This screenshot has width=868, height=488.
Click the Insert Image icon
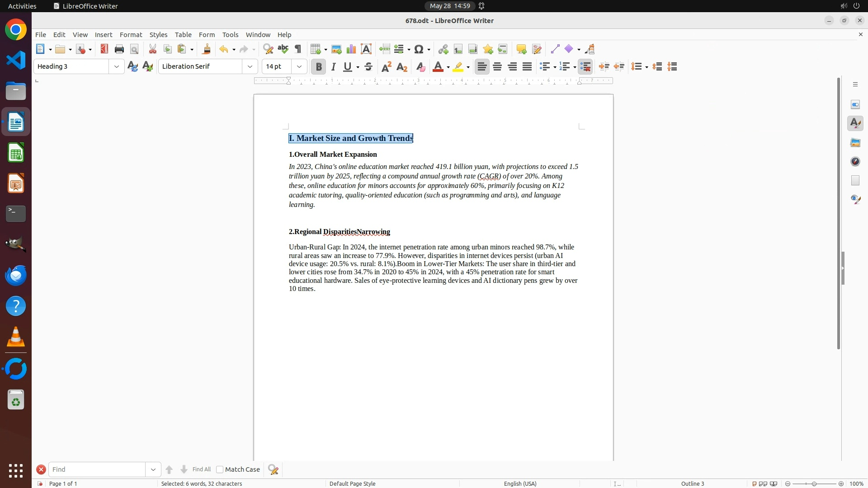[336, 49]
